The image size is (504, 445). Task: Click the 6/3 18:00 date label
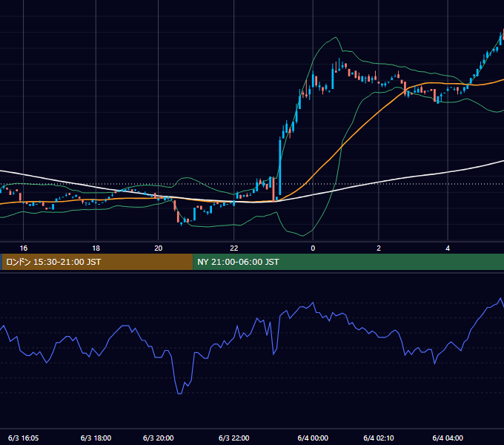(96, 438)
